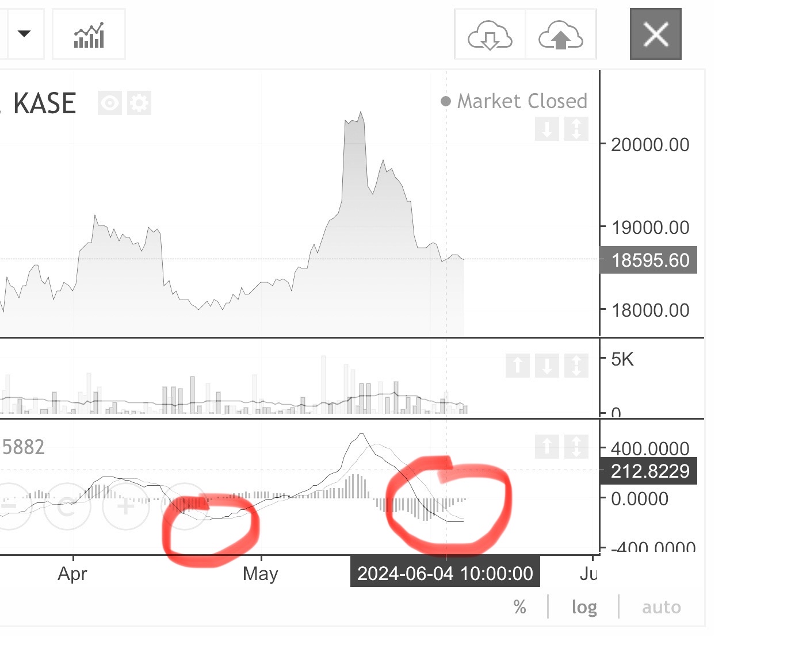Screen dimensions: 795x672
Task: Move the price pane down
Action: 546,129
